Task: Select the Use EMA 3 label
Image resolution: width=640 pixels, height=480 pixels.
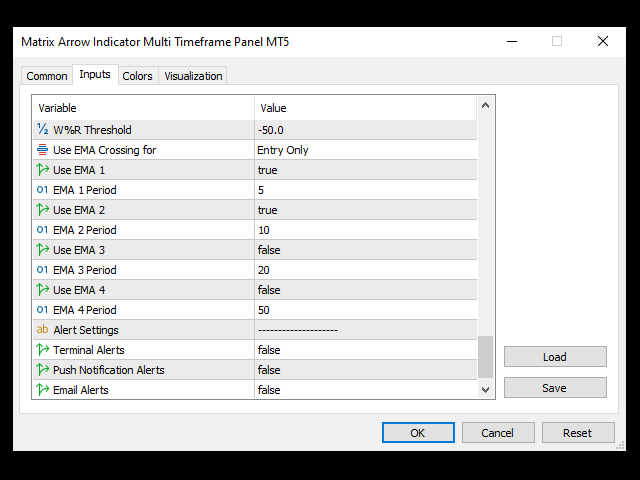Action: tap(79, 250)
